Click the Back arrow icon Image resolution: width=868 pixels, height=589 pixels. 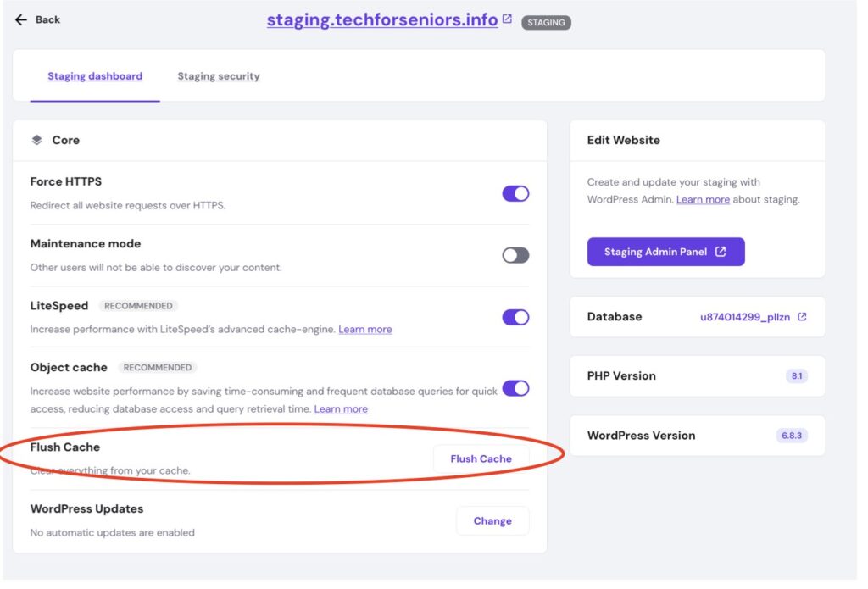coord(21,19)
